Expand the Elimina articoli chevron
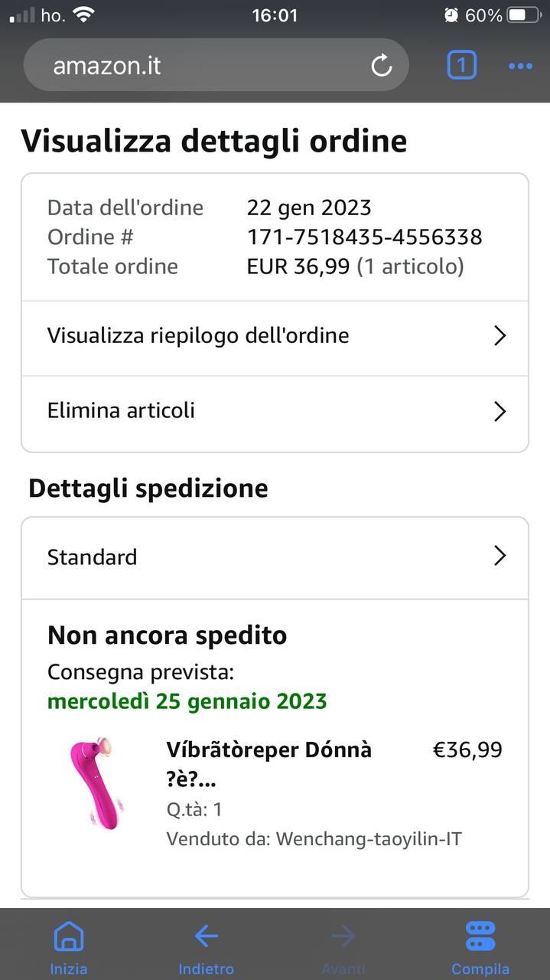This screenshot has height=980, width=550. click(500, 411)
